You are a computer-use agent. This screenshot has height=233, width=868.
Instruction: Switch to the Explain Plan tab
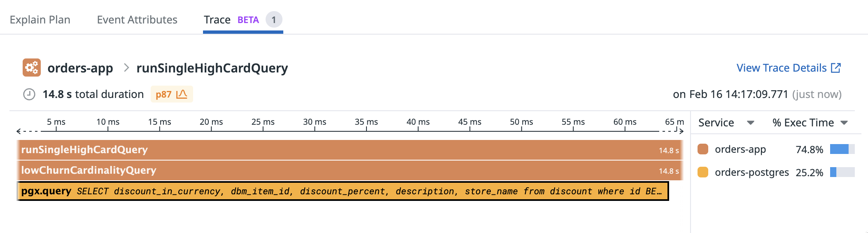pyautogui.click(x=40, y=20)
